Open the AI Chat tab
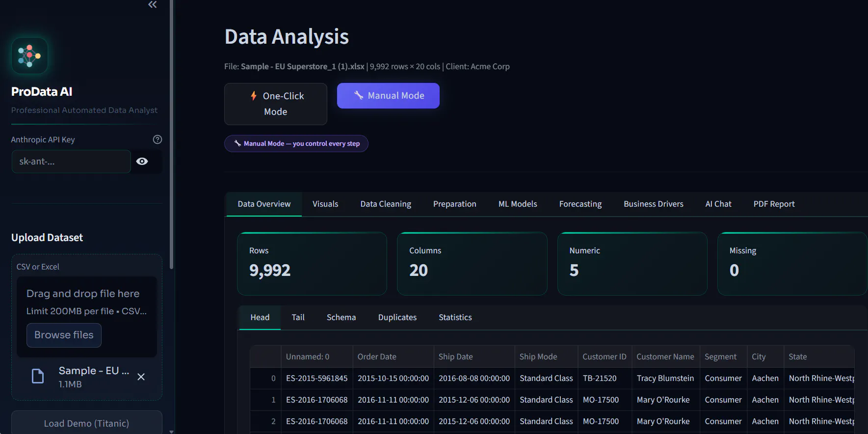The image size is (868, 434). 718,204
